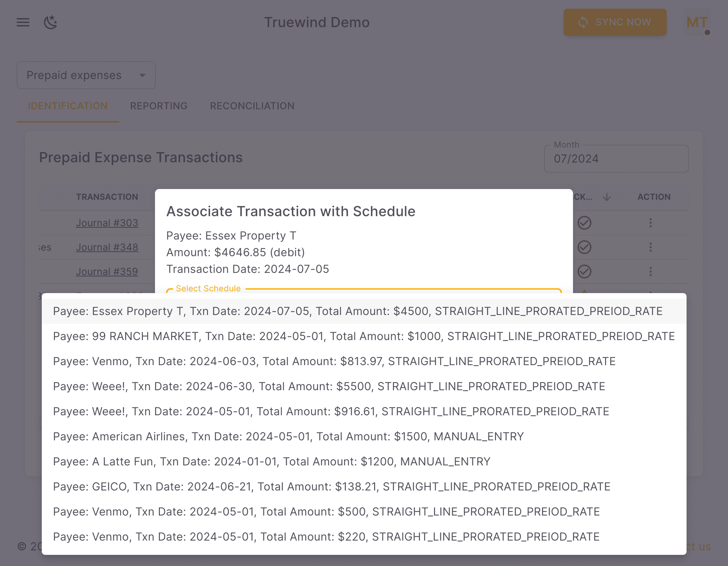Image resolution: width=728 pixels, height=566 pixels.
Task: Open the Journal #348 transaction link
Action: click(107, 247)
